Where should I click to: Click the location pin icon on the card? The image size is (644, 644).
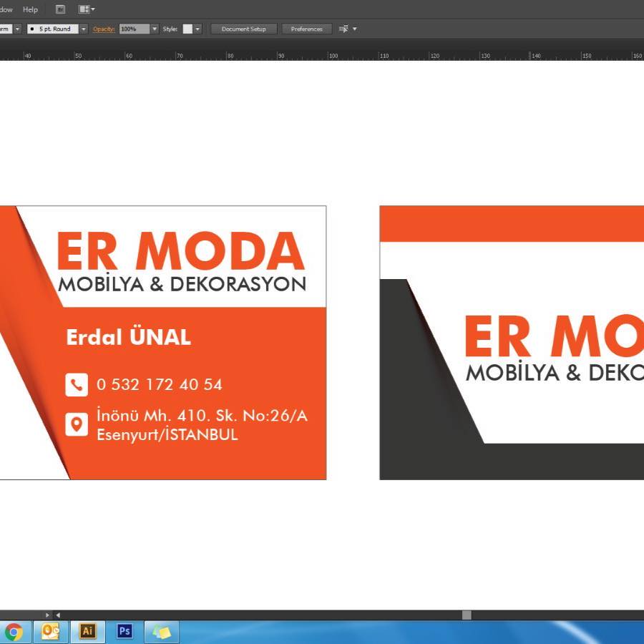(x=77, y=424)
